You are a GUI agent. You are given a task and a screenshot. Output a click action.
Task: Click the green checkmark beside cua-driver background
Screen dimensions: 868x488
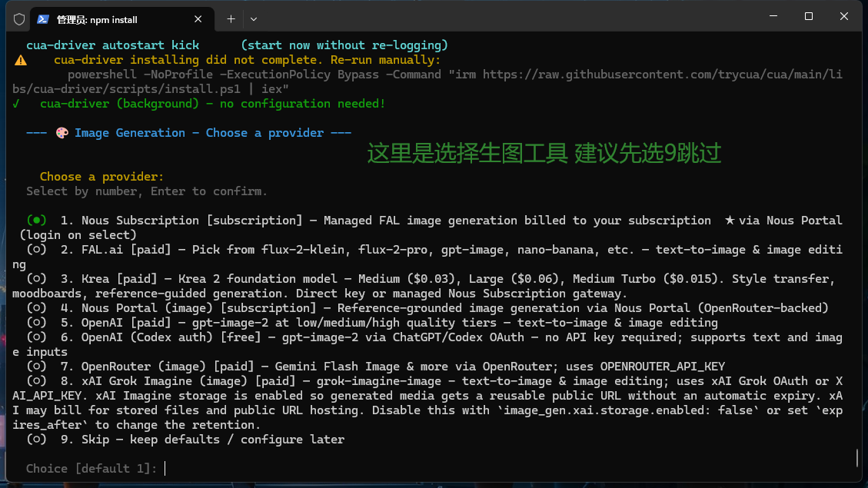[16, 104]
